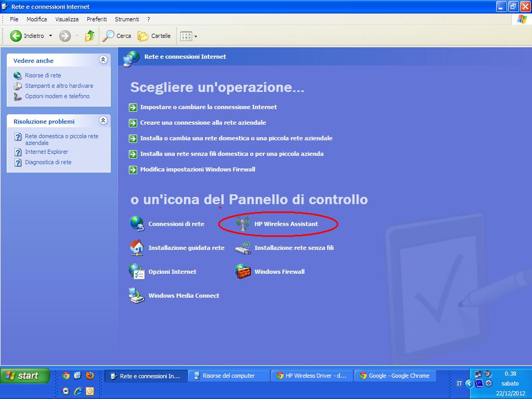
Task: Launch Firefox from the quick launch bar
Action: (x=90, y=375)
